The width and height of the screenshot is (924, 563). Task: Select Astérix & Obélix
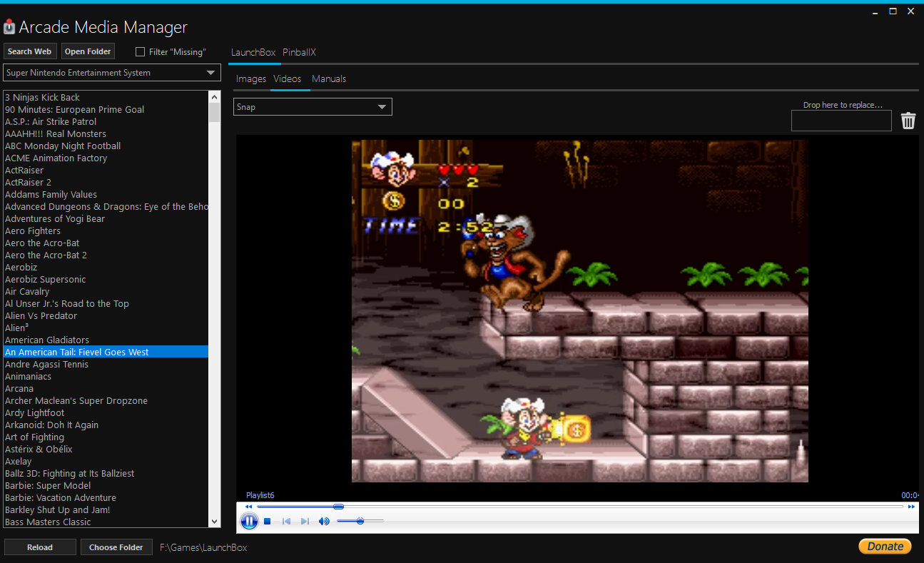point(106,449)
